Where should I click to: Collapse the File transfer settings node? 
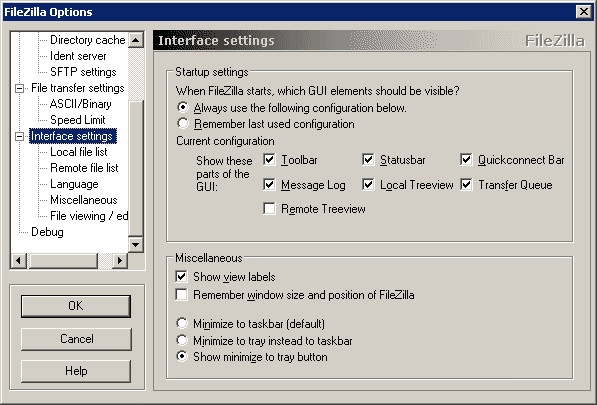tap(19, 88)
